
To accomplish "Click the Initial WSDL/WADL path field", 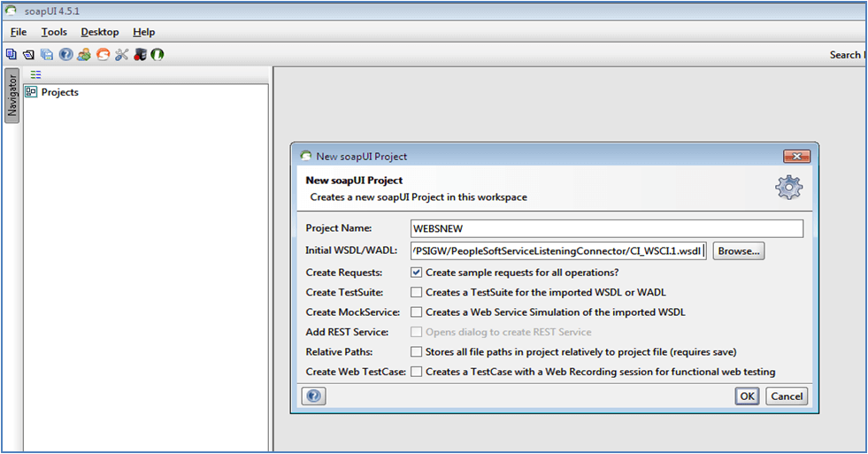I will point(558,250).
